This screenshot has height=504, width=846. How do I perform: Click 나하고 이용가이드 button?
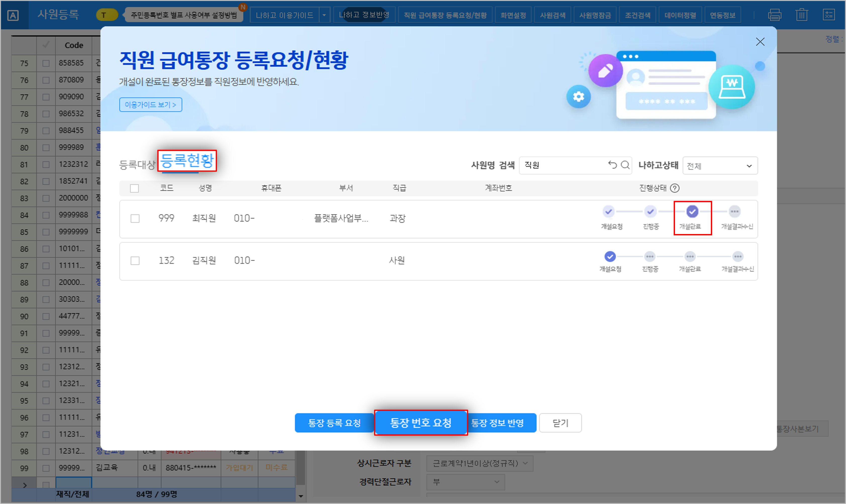click(x=285, y=15)
